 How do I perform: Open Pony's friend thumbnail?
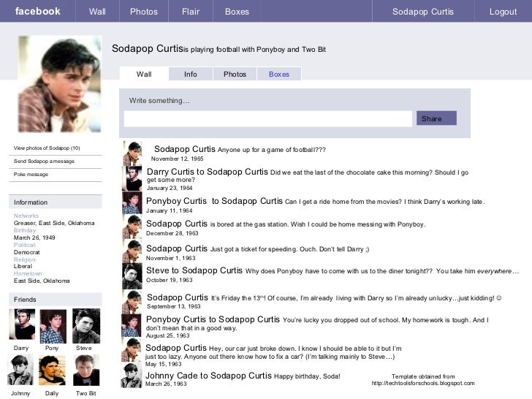[53, 327]
